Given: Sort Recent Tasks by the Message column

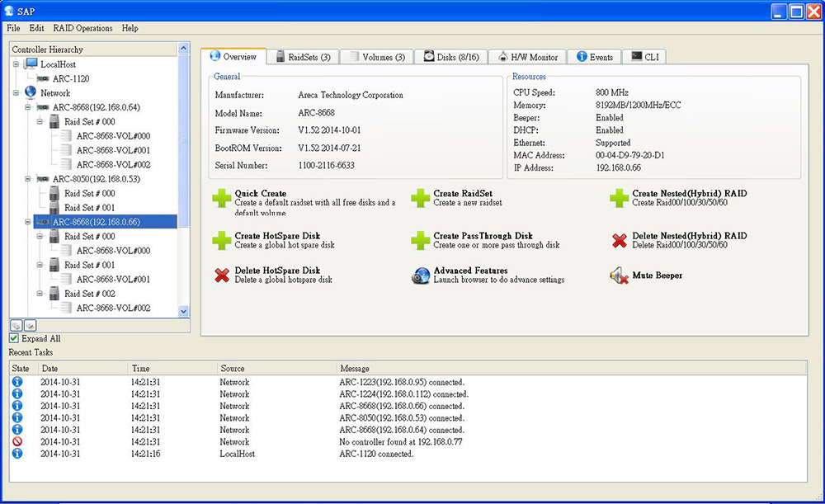Looking at the screenshot, I should [x=572, y=368].
